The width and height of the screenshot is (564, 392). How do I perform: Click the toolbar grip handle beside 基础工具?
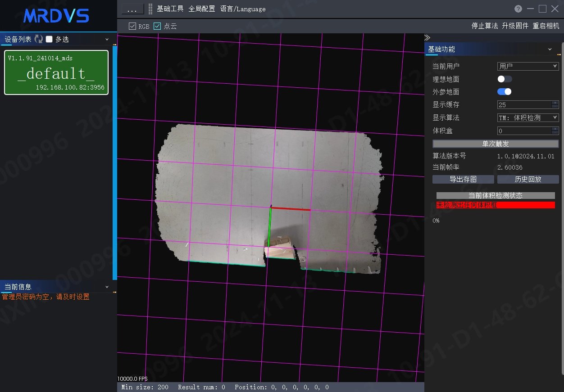150,9
